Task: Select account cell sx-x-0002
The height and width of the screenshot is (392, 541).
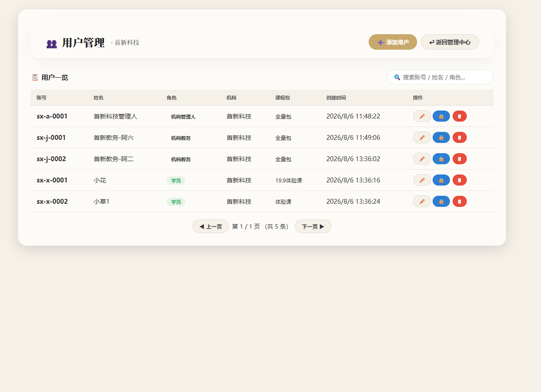Action: click(x=52, y=202)
